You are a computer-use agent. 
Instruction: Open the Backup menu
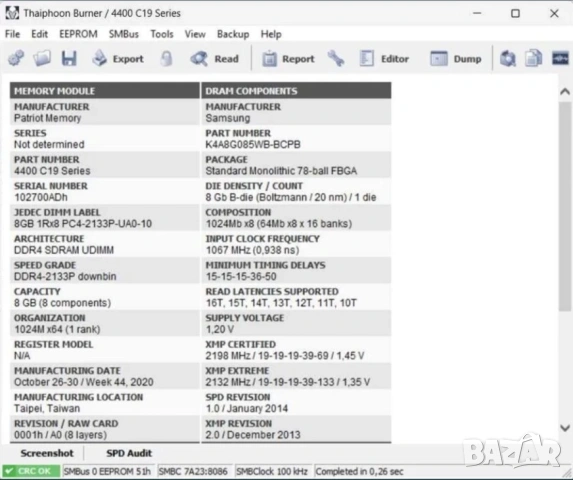coord(233,34)
